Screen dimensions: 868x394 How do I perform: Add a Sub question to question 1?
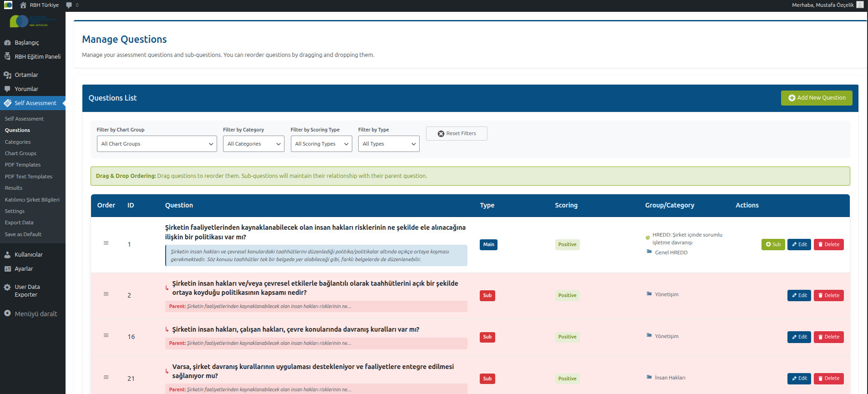773,244
